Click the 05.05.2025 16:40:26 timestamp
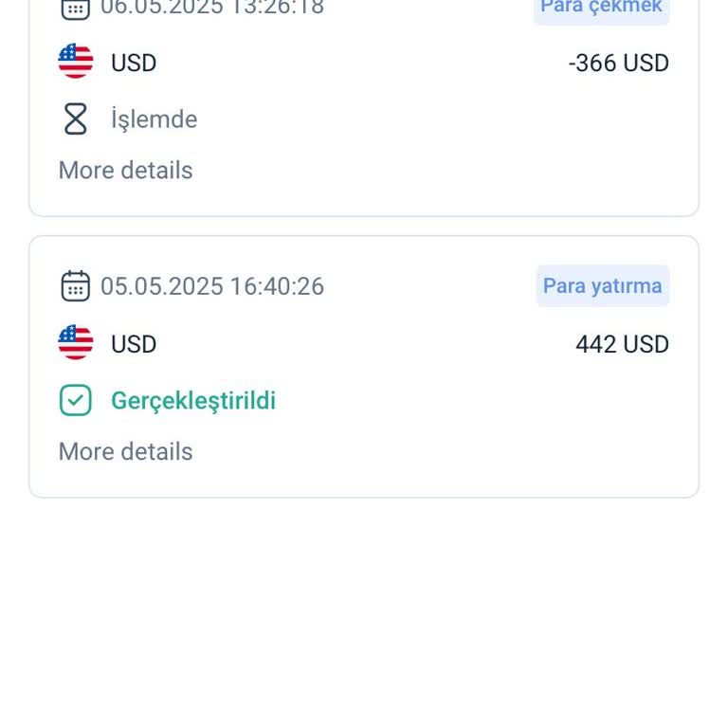Viewport: 728px width, 728px height. [x=212, y=286]
